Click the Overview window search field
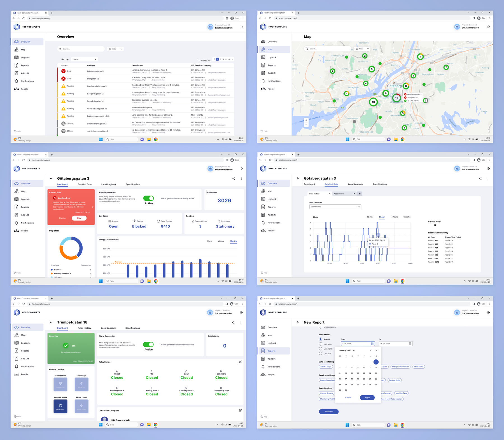This screenshot has height=440, width=504. (81, 49)
